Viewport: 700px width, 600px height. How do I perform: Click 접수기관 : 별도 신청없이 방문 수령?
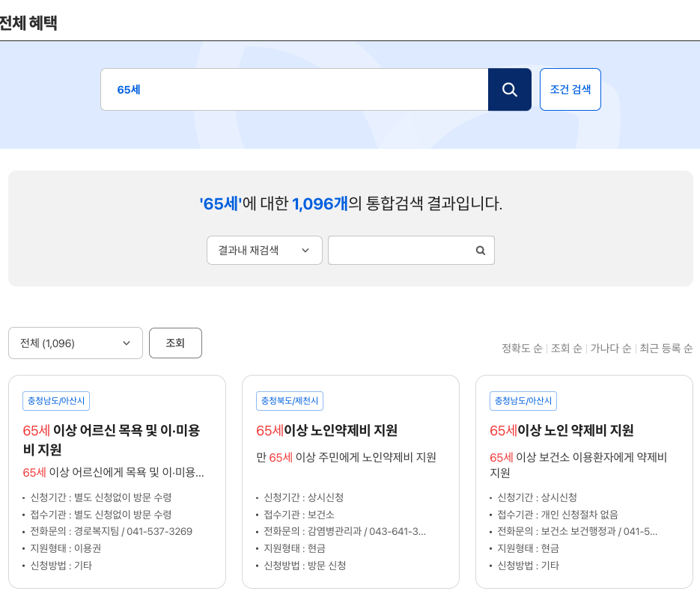(x=101, y=515)
